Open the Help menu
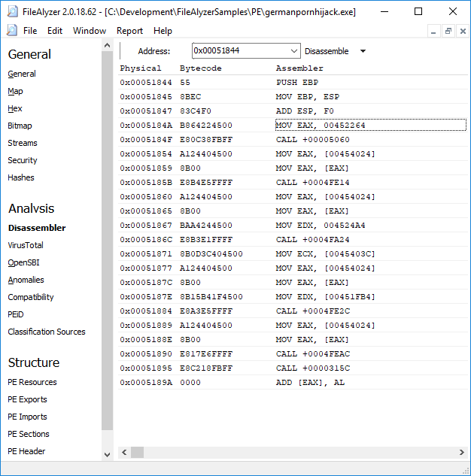471x476 pixels. click(x=163, y=31)
